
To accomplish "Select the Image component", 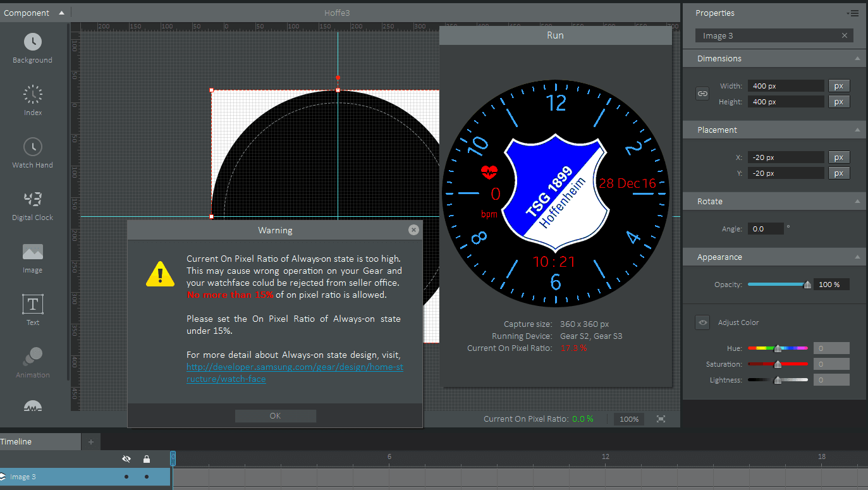I will 33,258.
